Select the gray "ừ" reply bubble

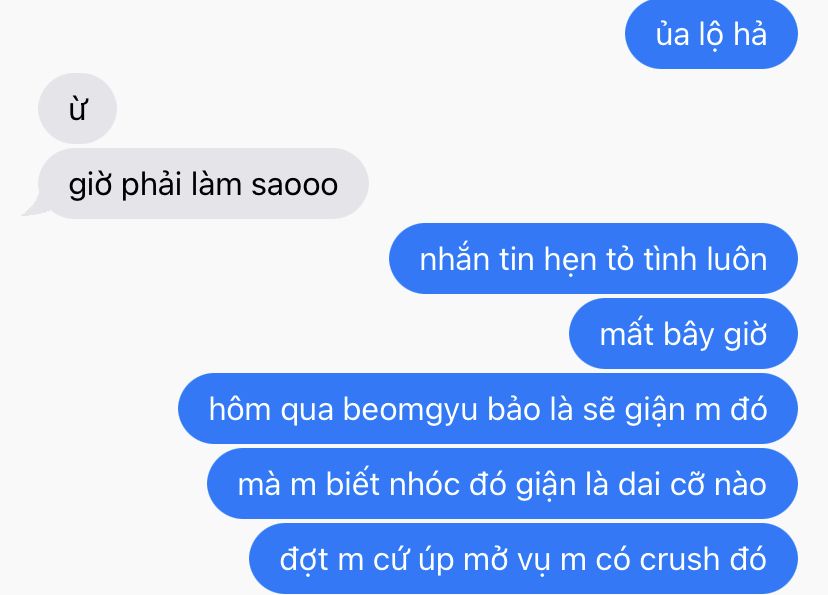point(77,108)
